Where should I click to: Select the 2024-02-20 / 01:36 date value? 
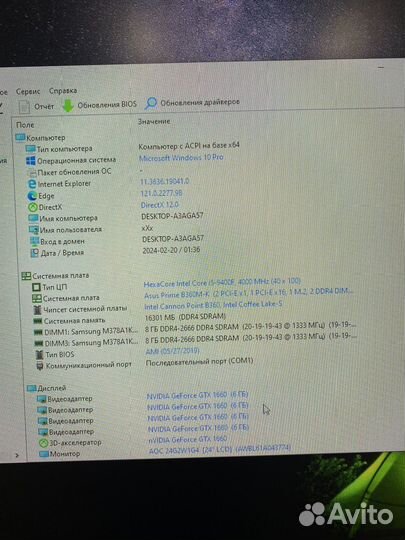coord(171,250)
